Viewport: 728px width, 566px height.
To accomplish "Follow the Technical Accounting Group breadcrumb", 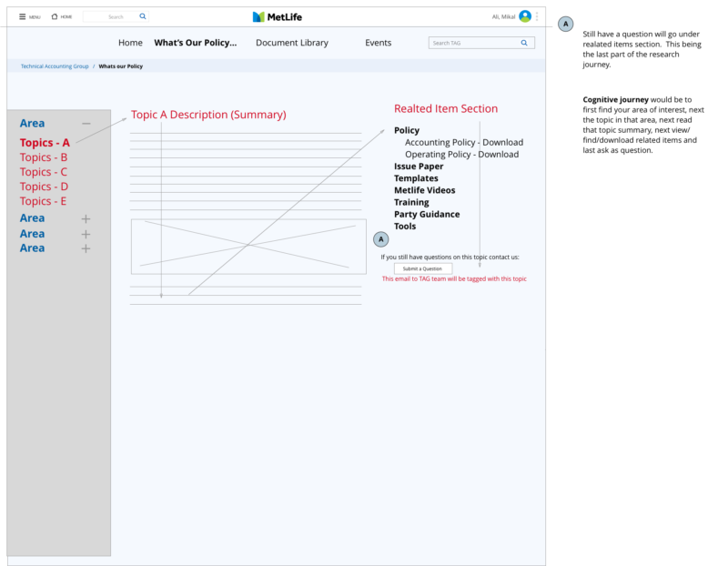I will pos(55,66).
